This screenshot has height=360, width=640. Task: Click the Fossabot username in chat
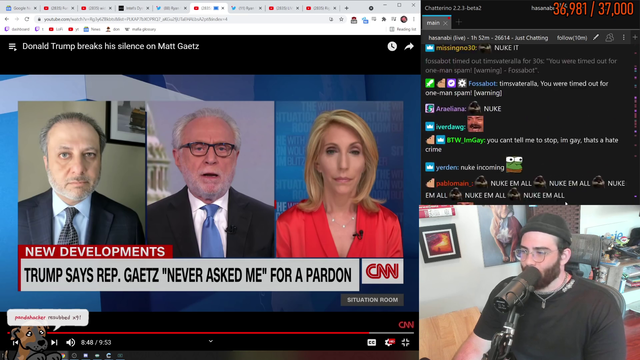point(482,83)
